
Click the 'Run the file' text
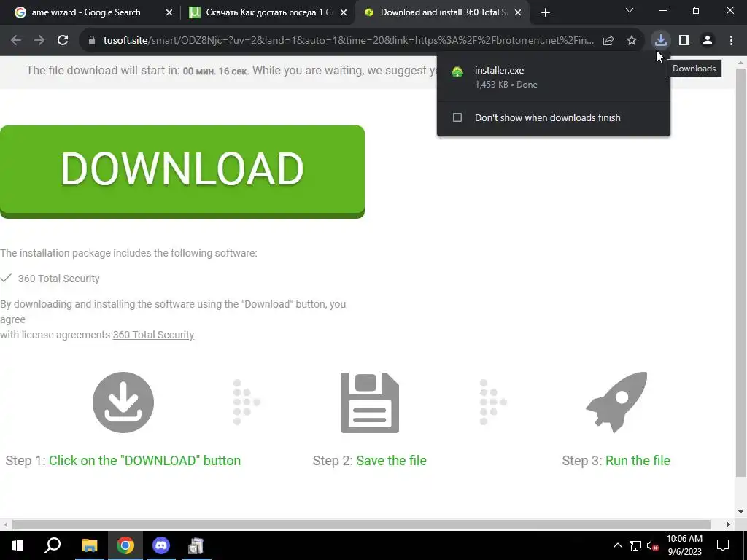(x=638, y=461)
